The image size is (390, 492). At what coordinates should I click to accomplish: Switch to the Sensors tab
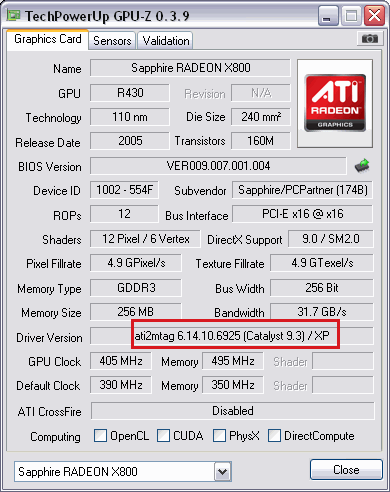click(112, 41)
